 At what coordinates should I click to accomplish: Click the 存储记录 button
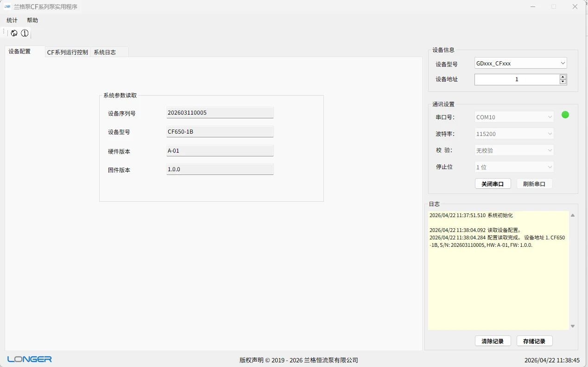535,341
